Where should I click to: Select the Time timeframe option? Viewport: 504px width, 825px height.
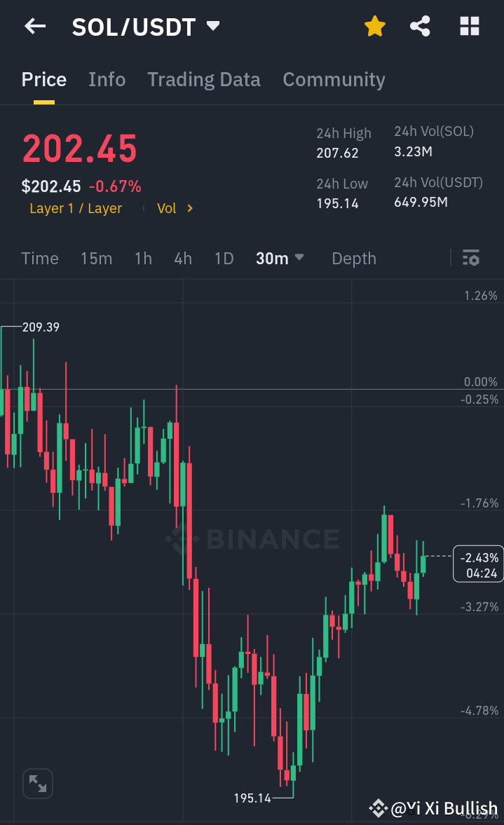tap(39, 258)
